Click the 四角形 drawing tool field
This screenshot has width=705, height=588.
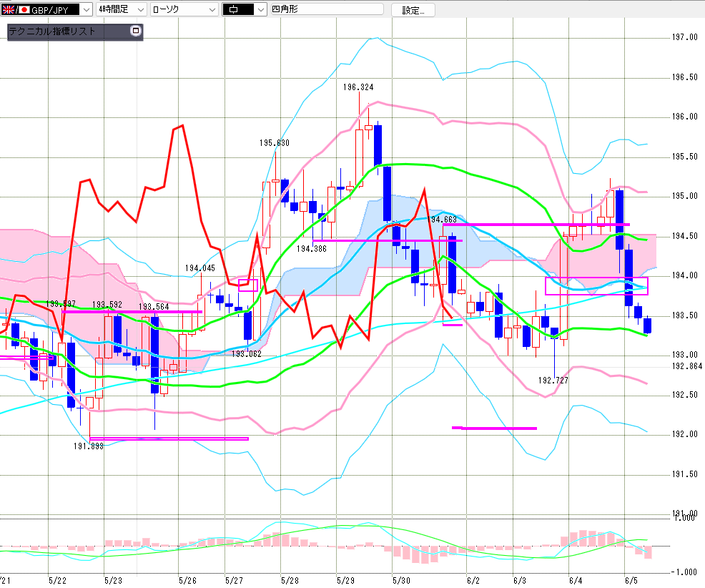click(x=327, y=9)
